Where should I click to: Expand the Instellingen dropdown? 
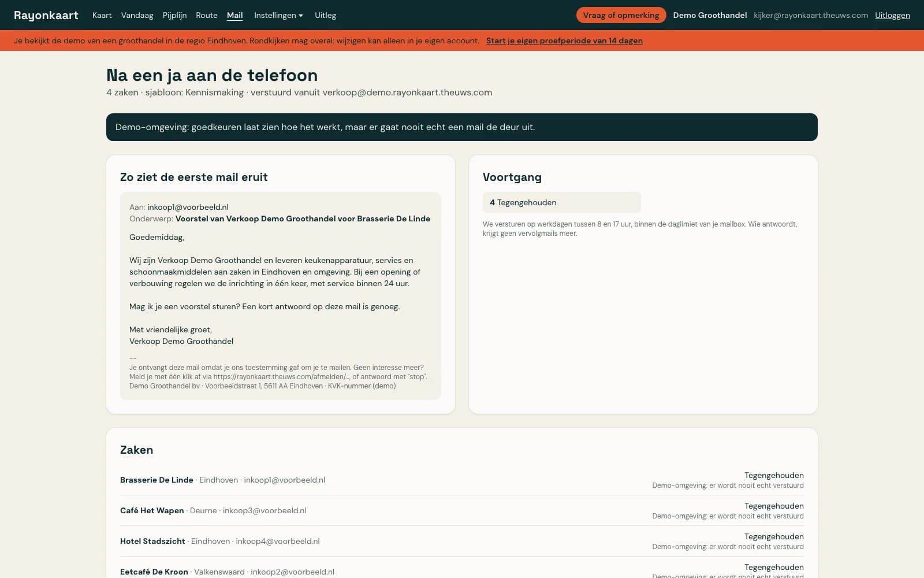click(x=278, y=15)
